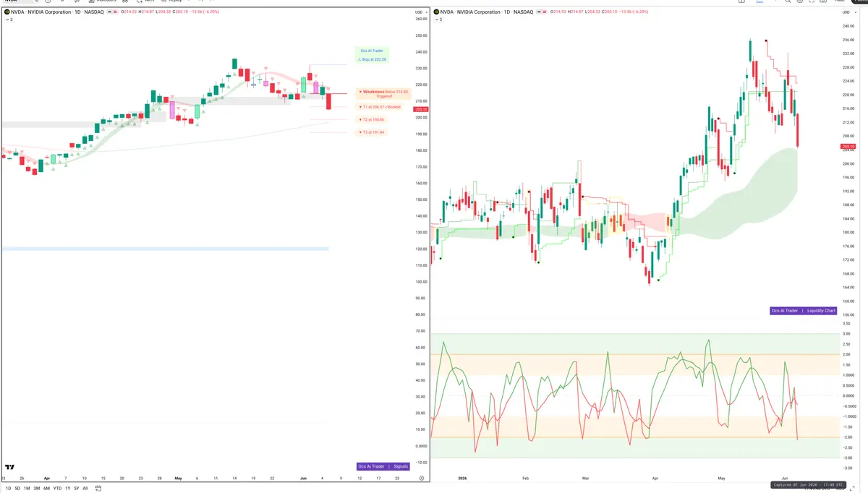Expand the right chart's 2 indicators legend

(x=438, y=20)
